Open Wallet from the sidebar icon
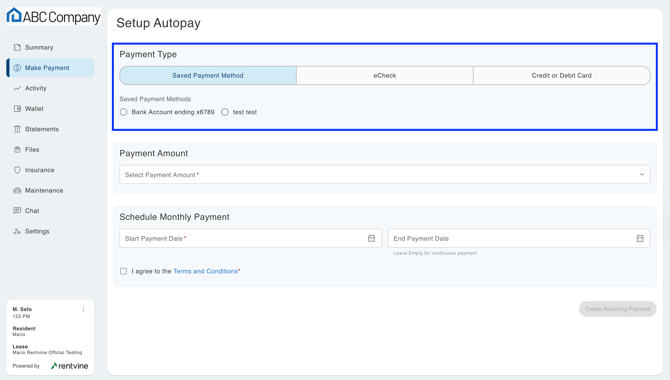This screenshot has width=670, height=380. tap(17, 109)
